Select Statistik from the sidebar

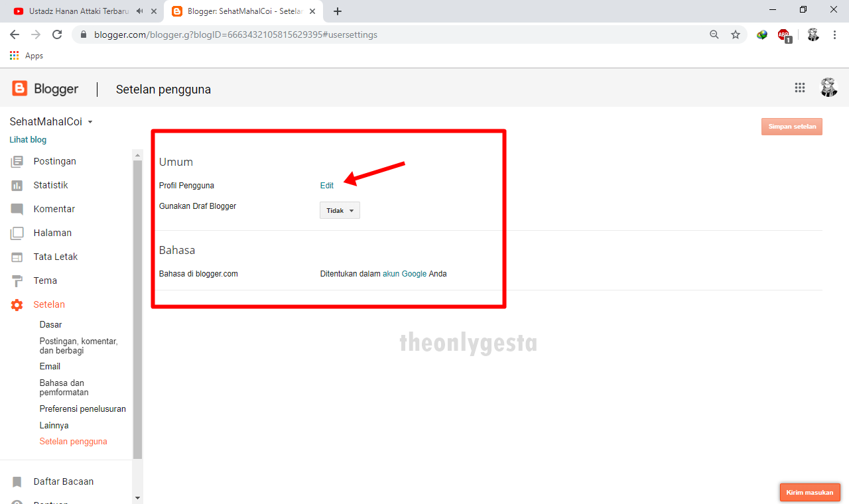51,185
